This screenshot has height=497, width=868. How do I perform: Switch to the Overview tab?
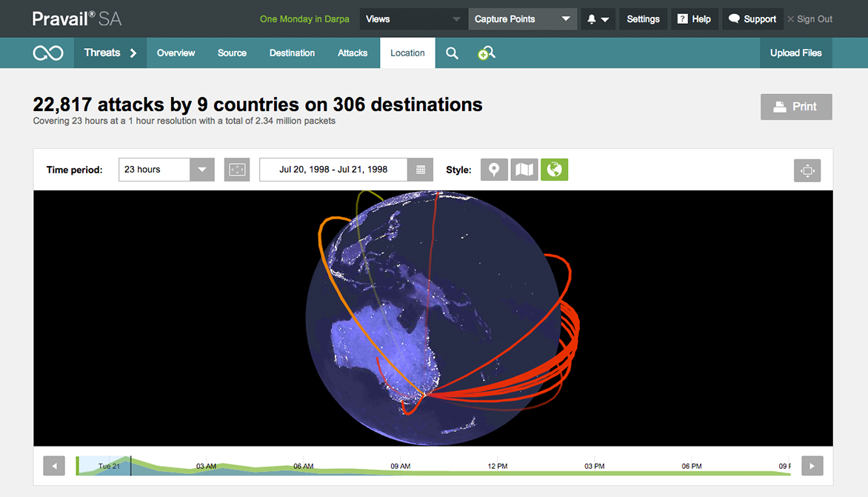pyautogui.click(x=176, y=53)
